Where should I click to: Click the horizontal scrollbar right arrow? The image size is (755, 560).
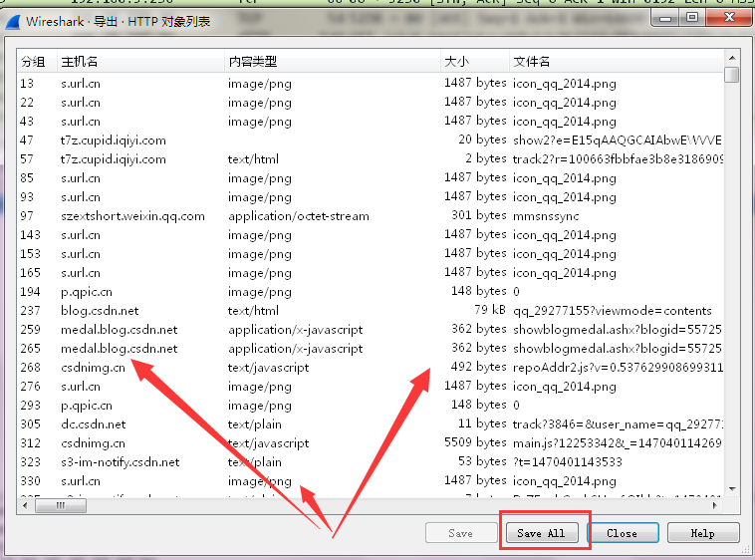(715, 505)
